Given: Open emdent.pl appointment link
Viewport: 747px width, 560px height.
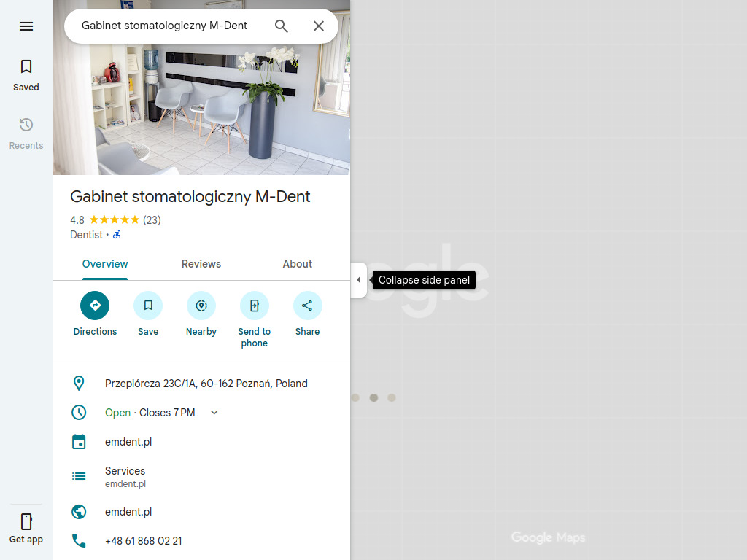Looking at the screenshot, I should tap(128, 442).
